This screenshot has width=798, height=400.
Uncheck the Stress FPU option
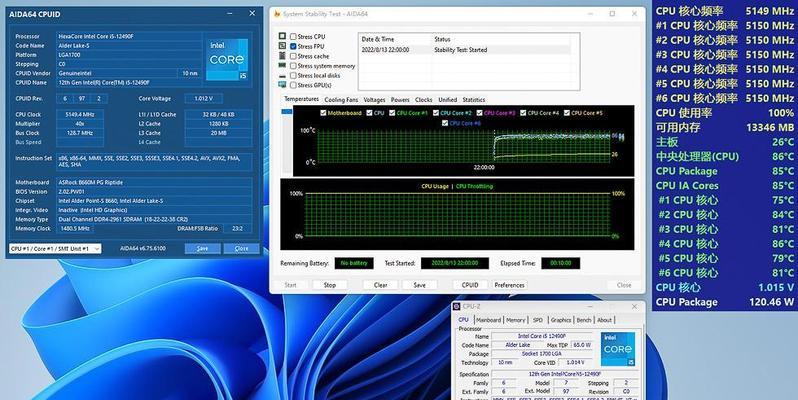pos(293,46)
